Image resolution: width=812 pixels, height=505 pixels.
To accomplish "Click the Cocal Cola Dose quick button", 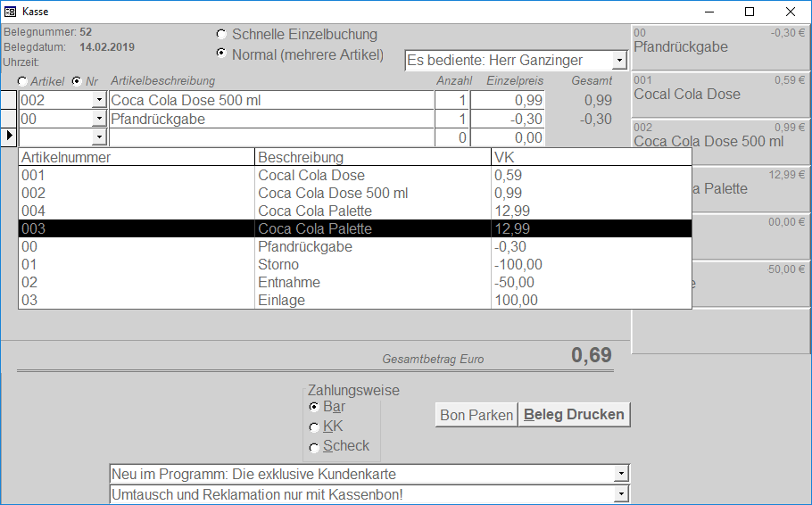I will 721,95.
